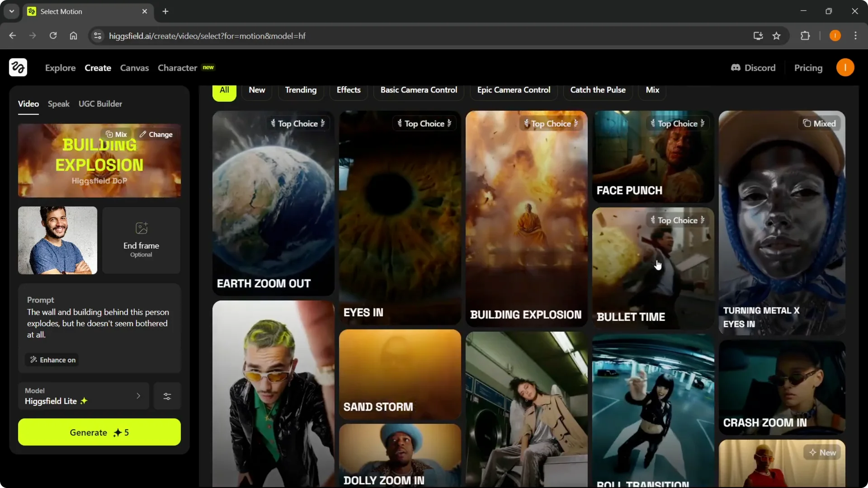Click the Higgsfield logo icon
868x488 pixels.
[x=18, y=68]
